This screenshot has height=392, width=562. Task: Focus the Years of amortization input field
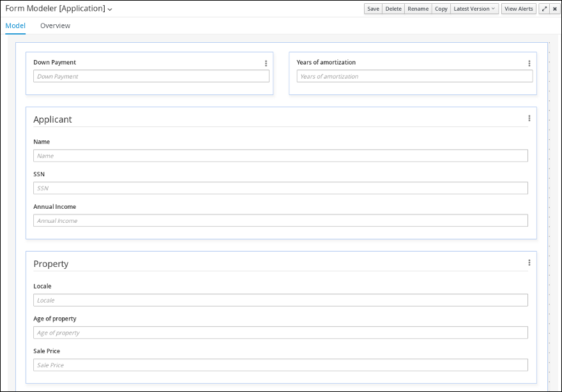coord(414,76)
